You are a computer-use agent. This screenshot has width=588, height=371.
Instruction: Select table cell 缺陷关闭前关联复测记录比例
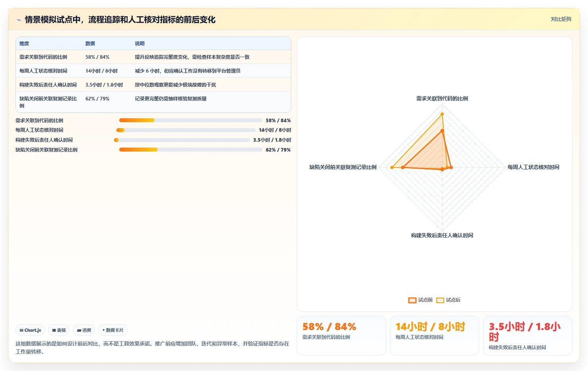coord(48,102)
